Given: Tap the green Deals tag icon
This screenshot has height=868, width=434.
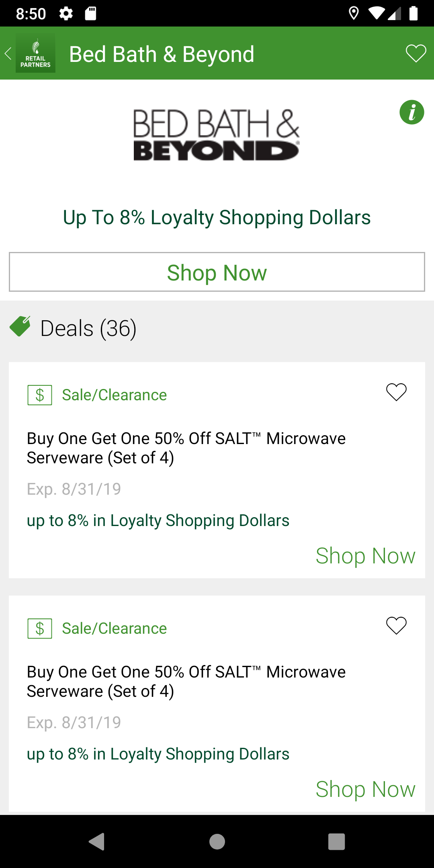Looking at the screenshot, I should [x=20, y=326].
